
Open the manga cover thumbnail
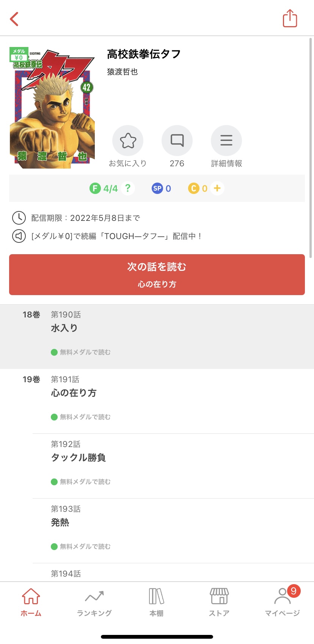[x=52, y=108]
